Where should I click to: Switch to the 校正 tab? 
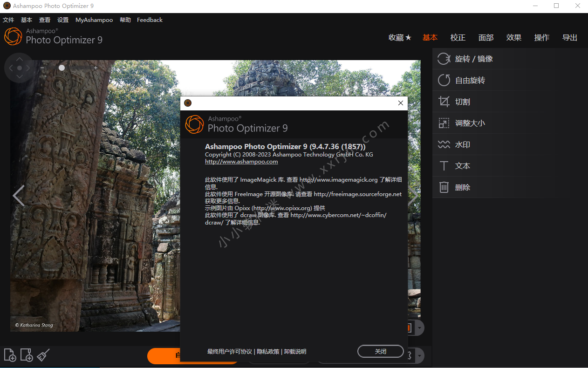458,38
